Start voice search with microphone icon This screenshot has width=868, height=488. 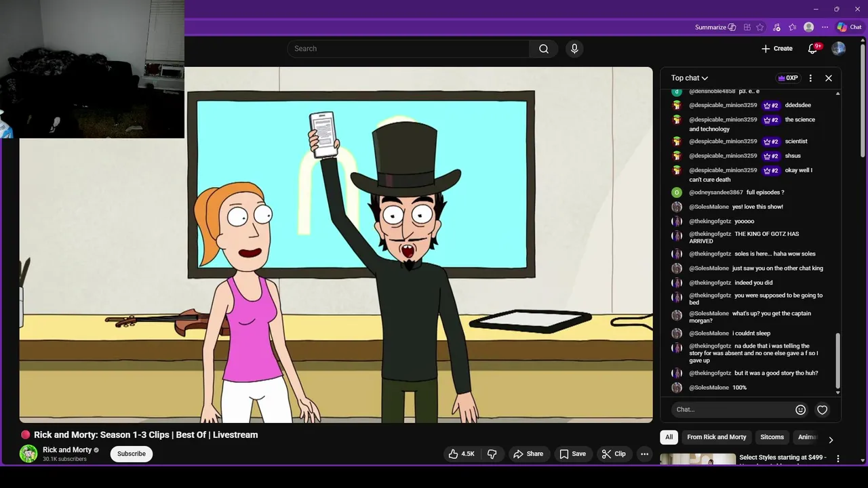[574, 49]
